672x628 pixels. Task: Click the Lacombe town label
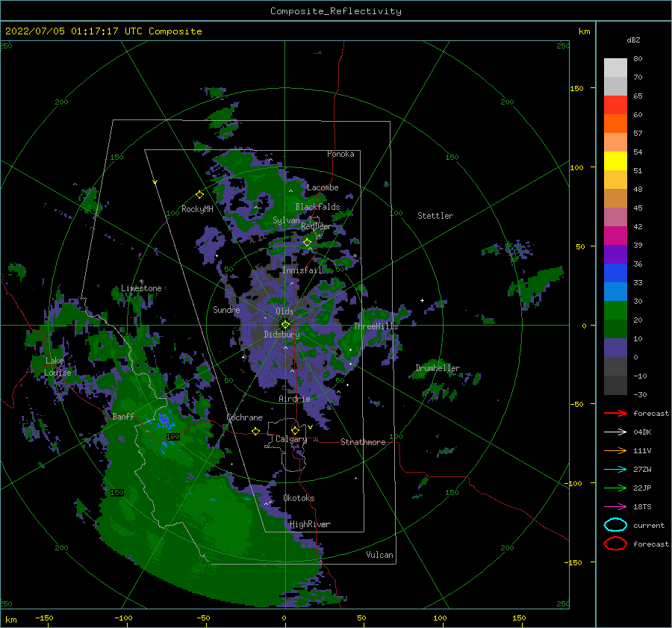pyautogui.click(x=323, y=187)
